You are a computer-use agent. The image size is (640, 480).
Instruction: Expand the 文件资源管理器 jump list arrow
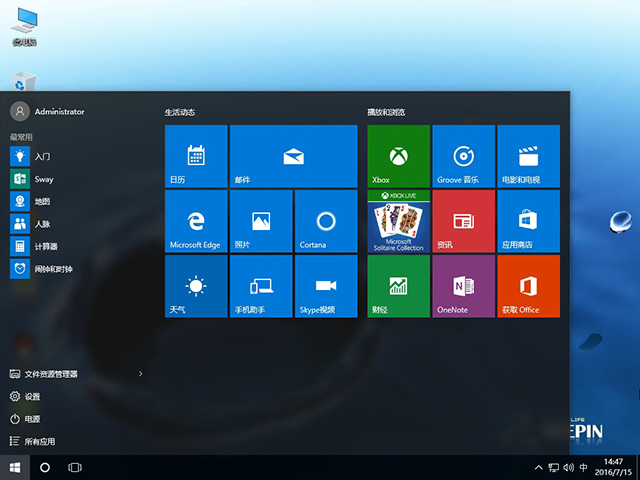point(140,374)
